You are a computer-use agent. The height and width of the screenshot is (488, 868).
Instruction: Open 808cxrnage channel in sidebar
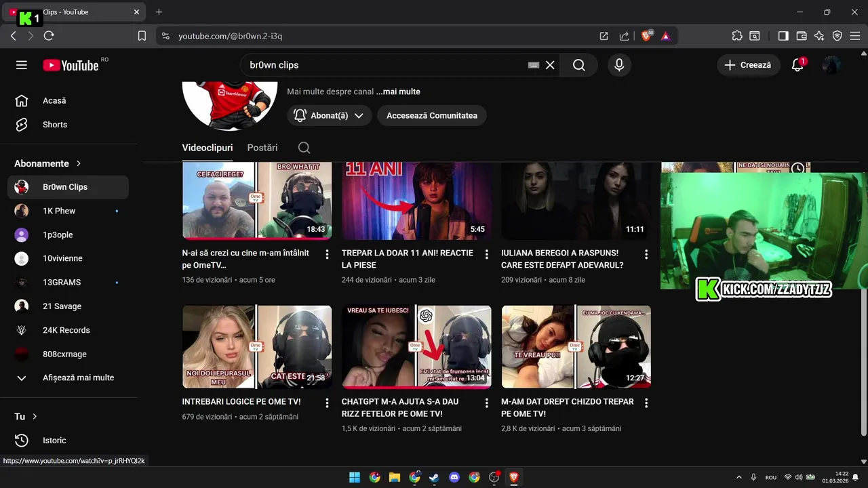[x=68, y=354]
